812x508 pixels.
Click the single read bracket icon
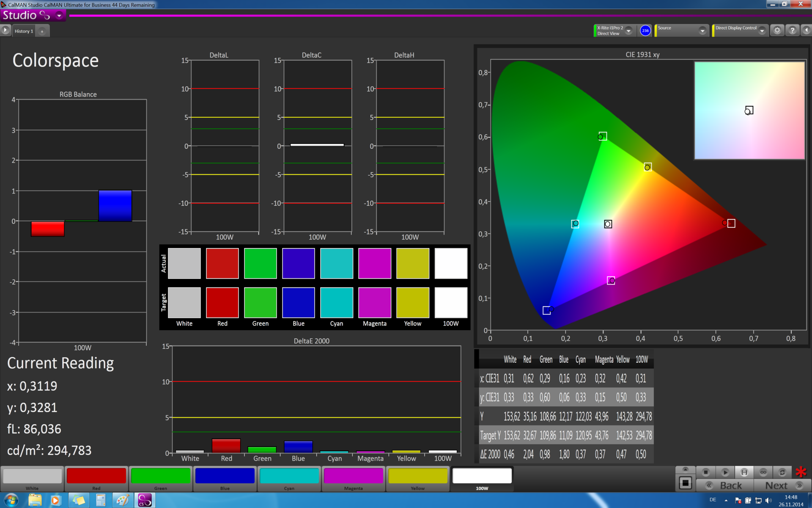[744, 472]
